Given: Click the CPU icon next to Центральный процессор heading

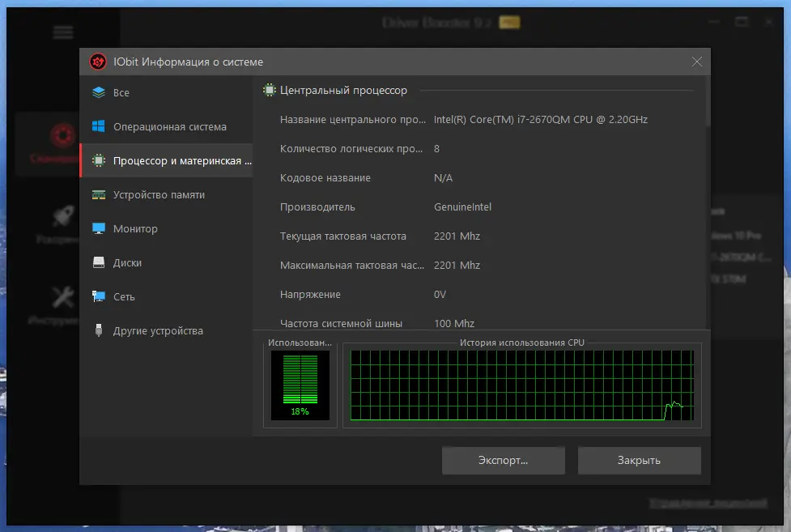Looking at the screenshot, I should pyautogui.click(x=270, y=91).
